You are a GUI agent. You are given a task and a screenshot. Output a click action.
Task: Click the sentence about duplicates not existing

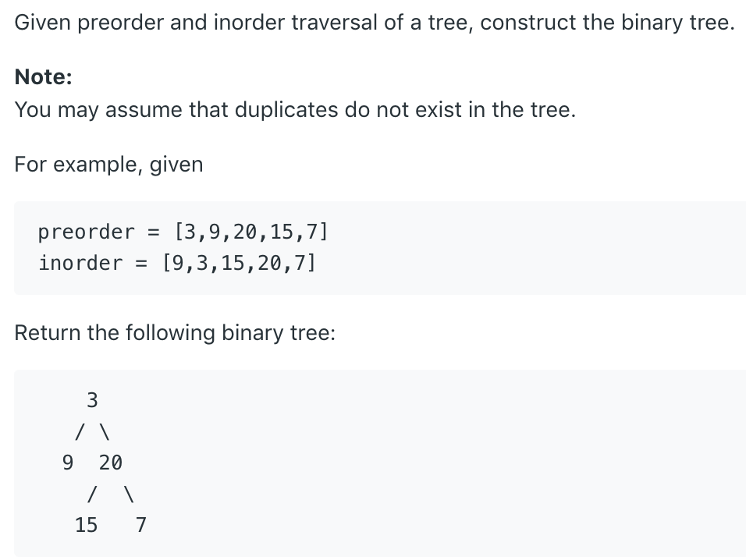tap(295, 109)
